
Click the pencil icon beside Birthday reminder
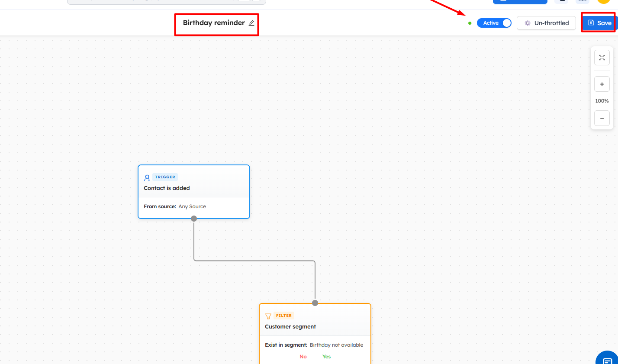tap(251, 23)
